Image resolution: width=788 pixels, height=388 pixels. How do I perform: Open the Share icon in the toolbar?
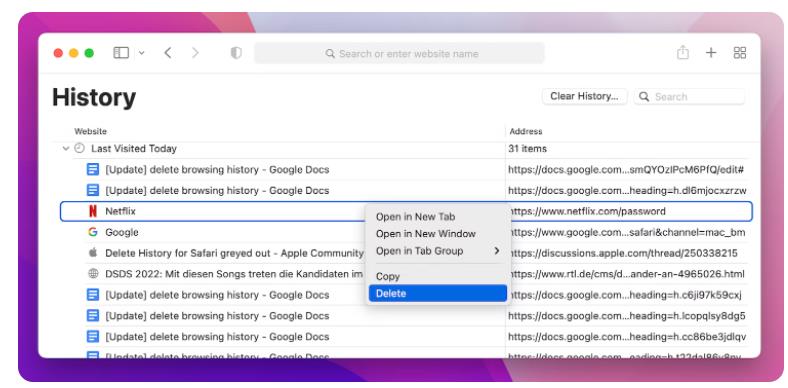point(682,52)
